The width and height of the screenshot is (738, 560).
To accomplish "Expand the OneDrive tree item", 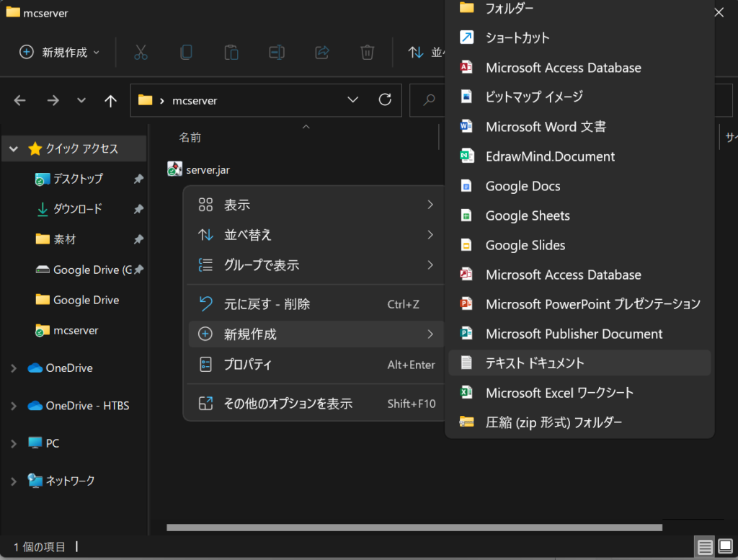I will click(13, 368).
